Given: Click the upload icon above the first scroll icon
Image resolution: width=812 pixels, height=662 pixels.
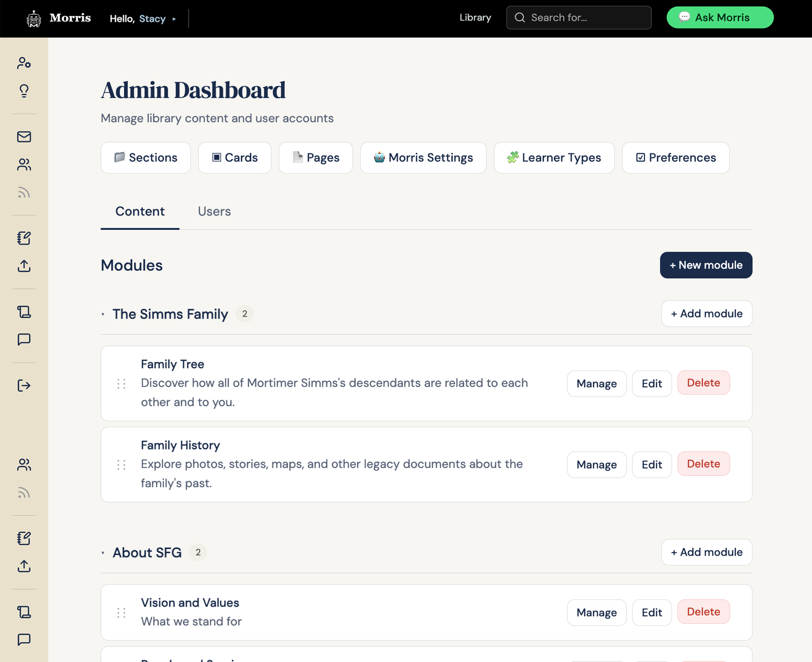Looking at the screenshot, I should 24,266.
